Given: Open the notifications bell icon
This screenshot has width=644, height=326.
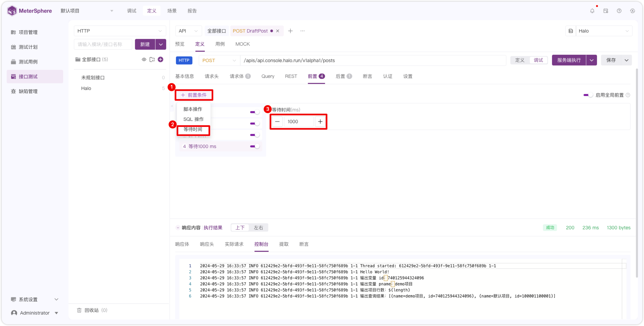Looking at the screenshot, I should [592, 11].
